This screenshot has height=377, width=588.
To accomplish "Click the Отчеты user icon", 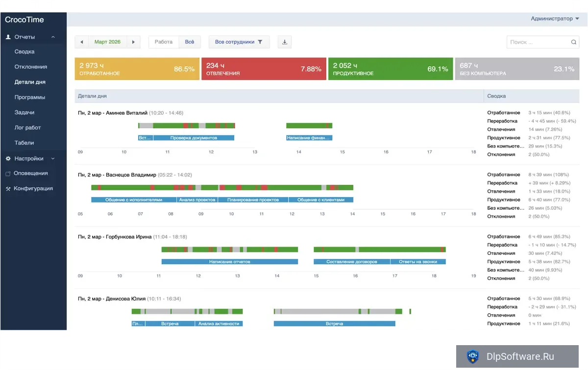I will pyautogui.click(x=8, y=37).
